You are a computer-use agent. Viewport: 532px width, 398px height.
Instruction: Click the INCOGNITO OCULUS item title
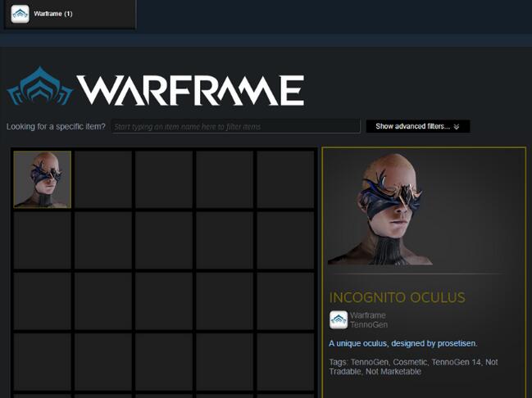click(x=398, y=297)
